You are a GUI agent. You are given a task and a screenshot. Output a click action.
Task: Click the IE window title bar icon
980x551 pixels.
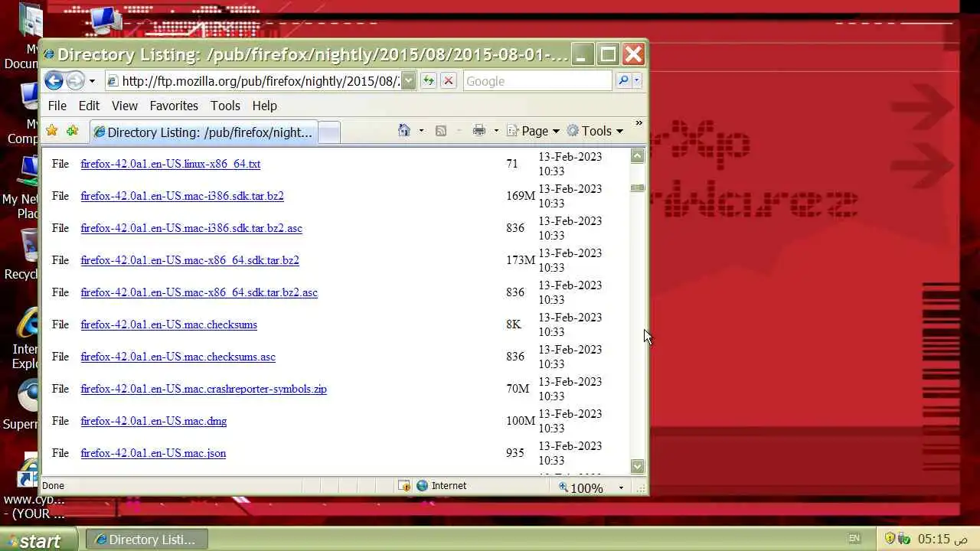(49, 54)
